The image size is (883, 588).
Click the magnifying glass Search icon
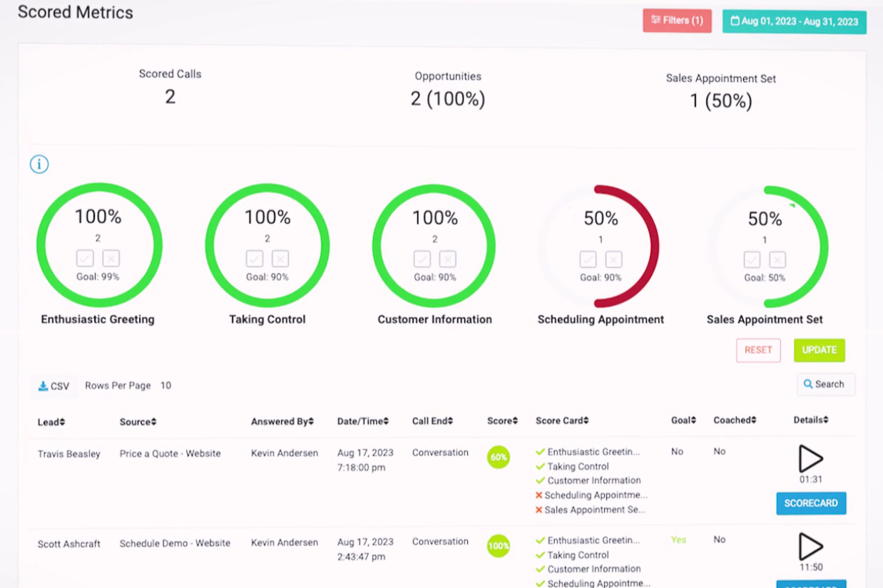(808, 384)
